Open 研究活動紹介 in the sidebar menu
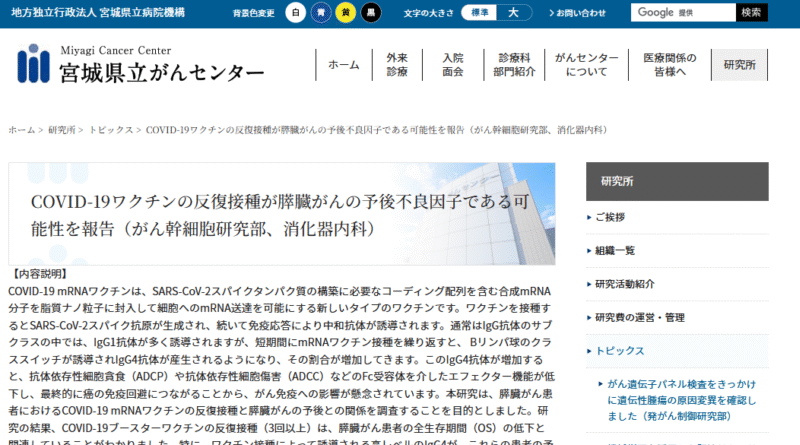The image size is (800, 445). (625, 284)
